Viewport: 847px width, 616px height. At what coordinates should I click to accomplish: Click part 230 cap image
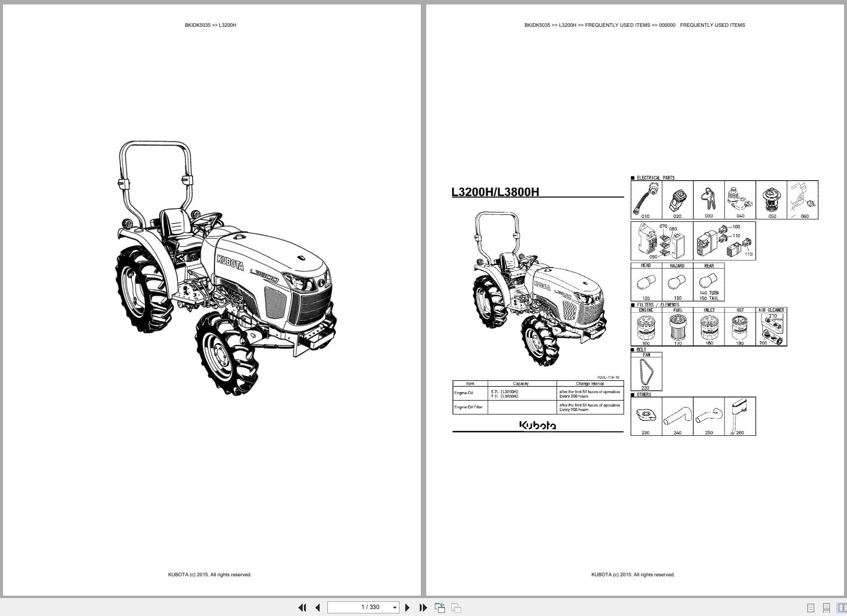pos(646,414)
